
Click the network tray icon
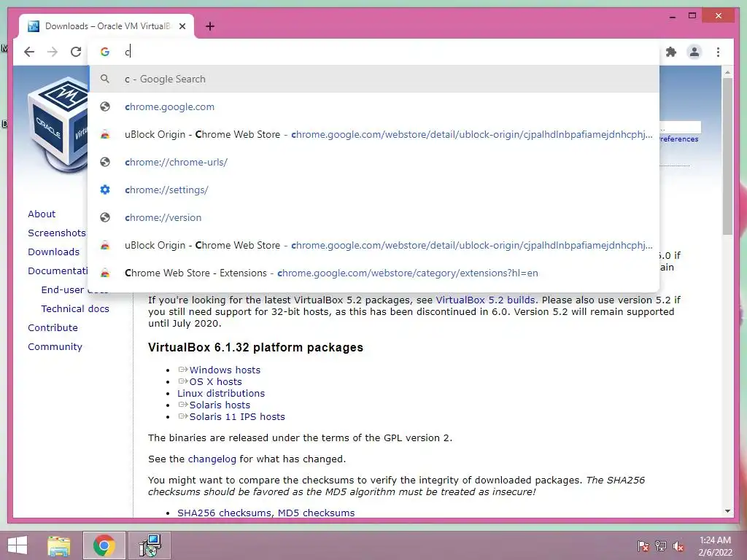[x=661, y=546]
